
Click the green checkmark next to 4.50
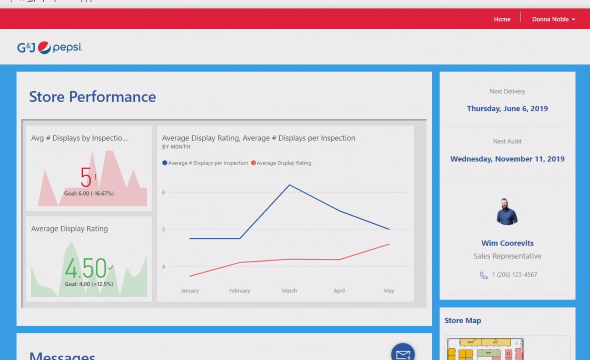click(x=110, y=268)
